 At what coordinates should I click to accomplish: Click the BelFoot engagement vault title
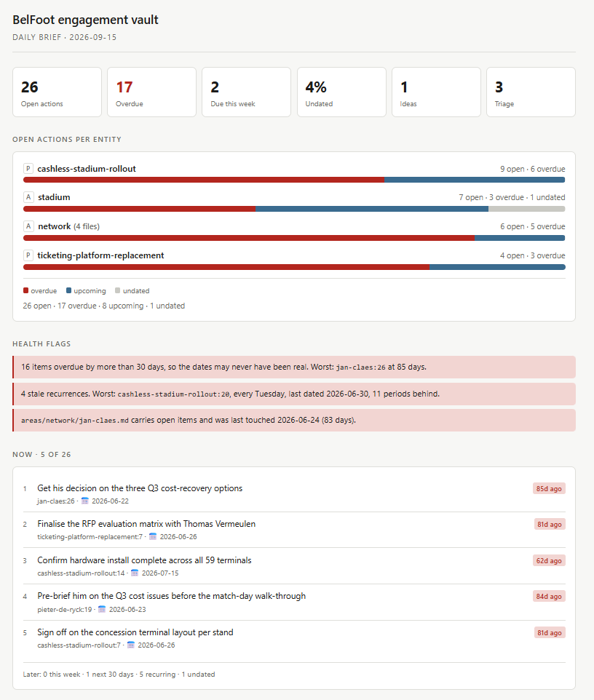[x=85, y=20]
